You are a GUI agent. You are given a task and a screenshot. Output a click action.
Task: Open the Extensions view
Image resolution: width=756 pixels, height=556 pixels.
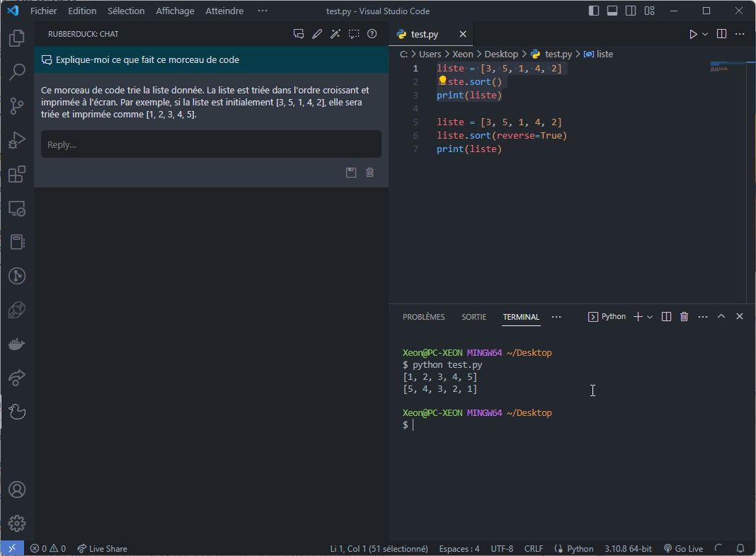click(17, 174)
